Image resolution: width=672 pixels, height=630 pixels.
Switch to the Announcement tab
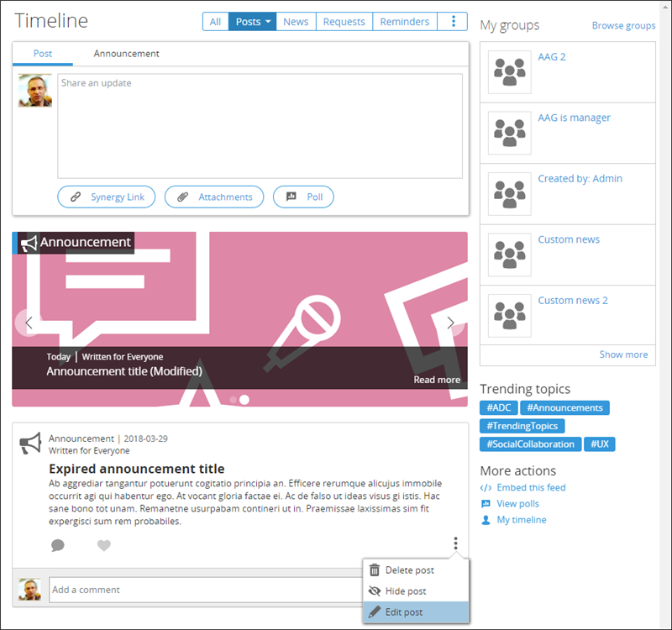[126, 54]
